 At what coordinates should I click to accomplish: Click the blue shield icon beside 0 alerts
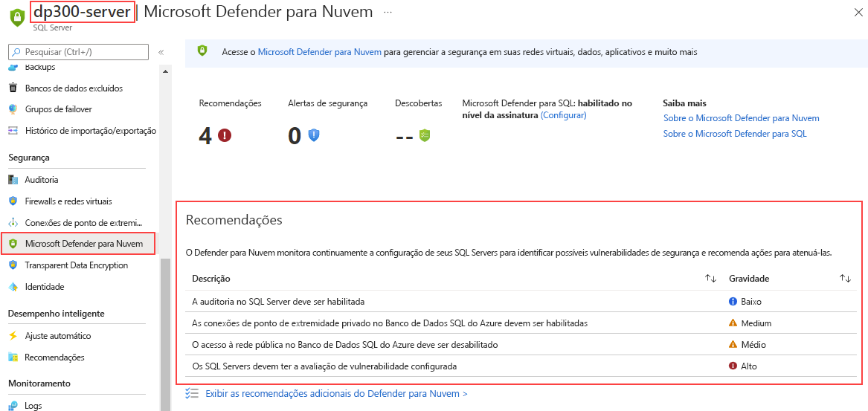coord(314,135)
